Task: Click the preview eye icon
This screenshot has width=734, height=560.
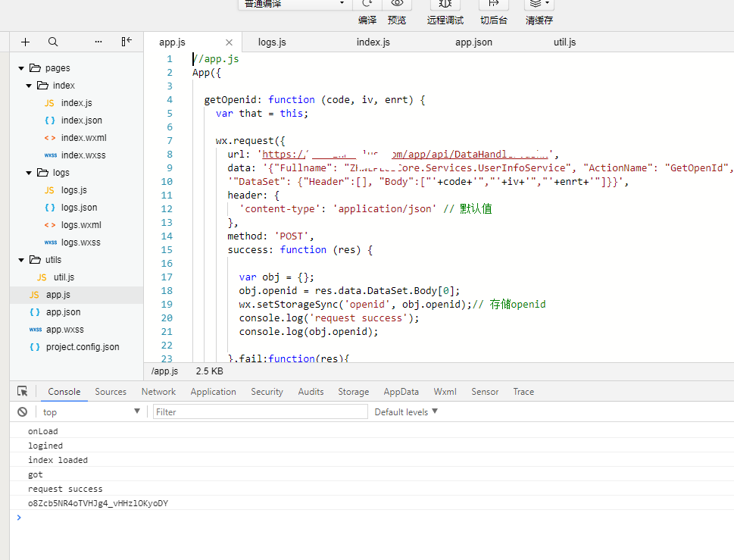Action: (x=397, y=5)
